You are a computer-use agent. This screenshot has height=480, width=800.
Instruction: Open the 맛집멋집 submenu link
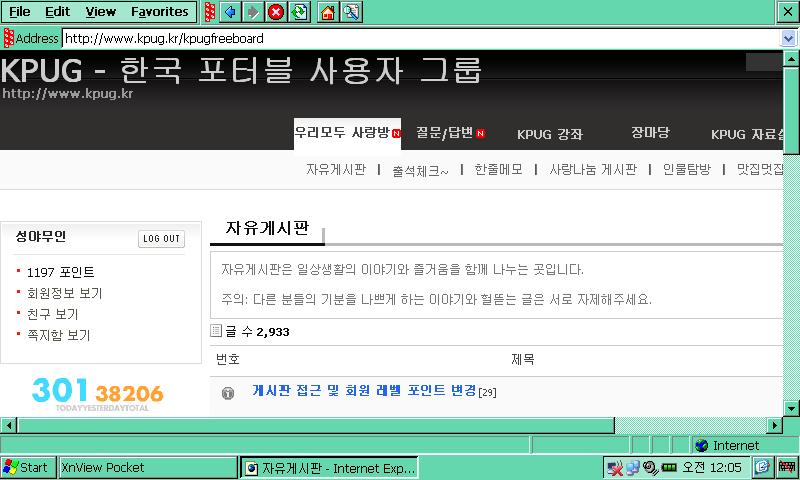point(759,169)
